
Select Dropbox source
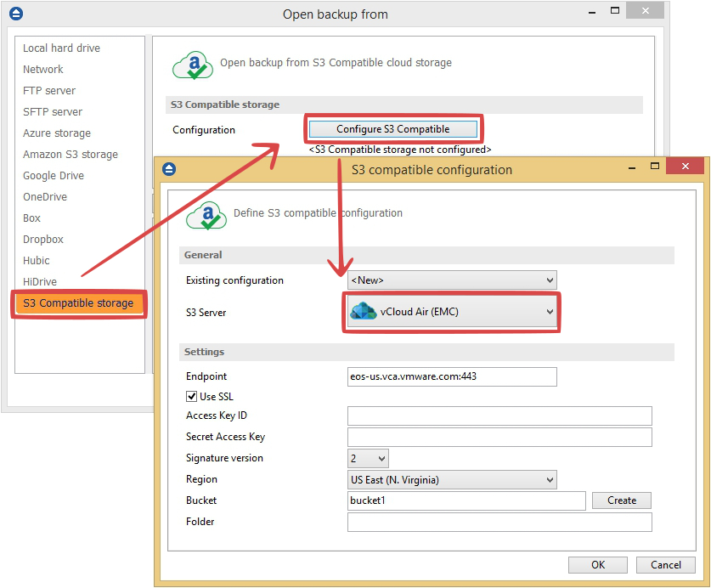coord(43,240)
